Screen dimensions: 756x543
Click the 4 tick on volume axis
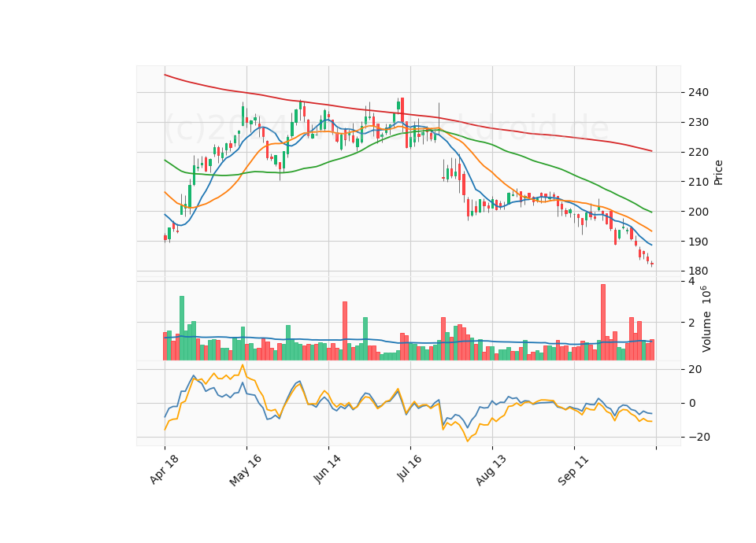click(x=692, y=282)
